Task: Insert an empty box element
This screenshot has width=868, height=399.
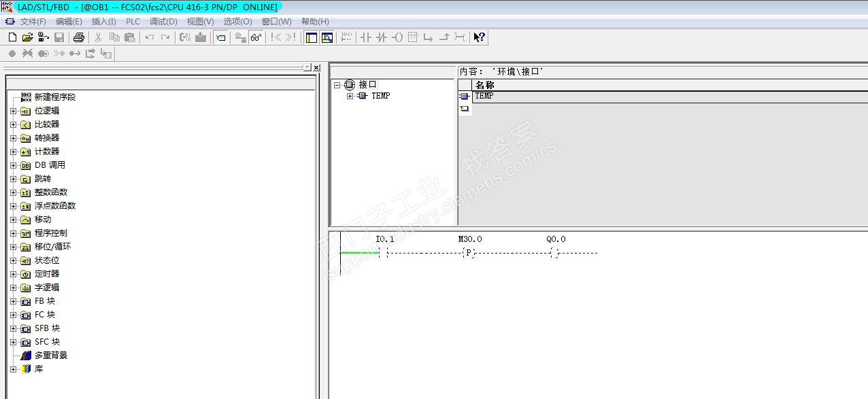Action: (x=413, y=37)
